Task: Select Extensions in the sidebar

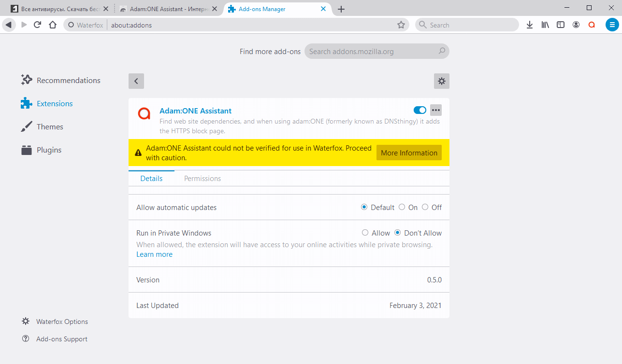Action: pos(47,103)
